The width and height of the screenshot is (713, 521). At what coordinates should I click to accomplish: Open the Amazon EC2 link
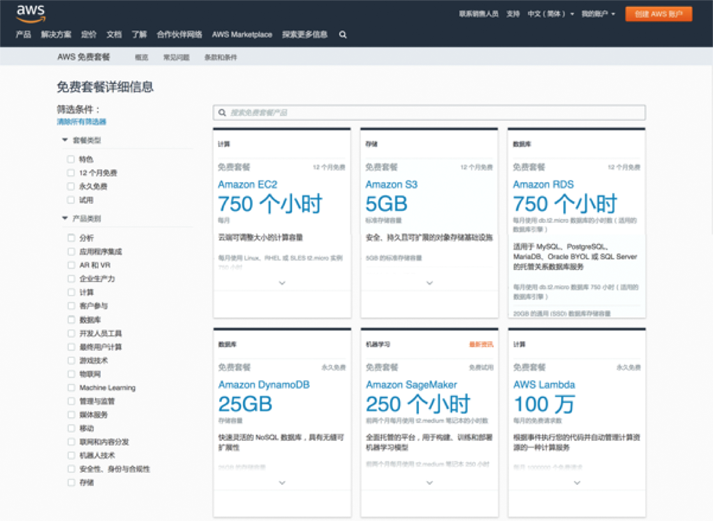tap(247, 185)
